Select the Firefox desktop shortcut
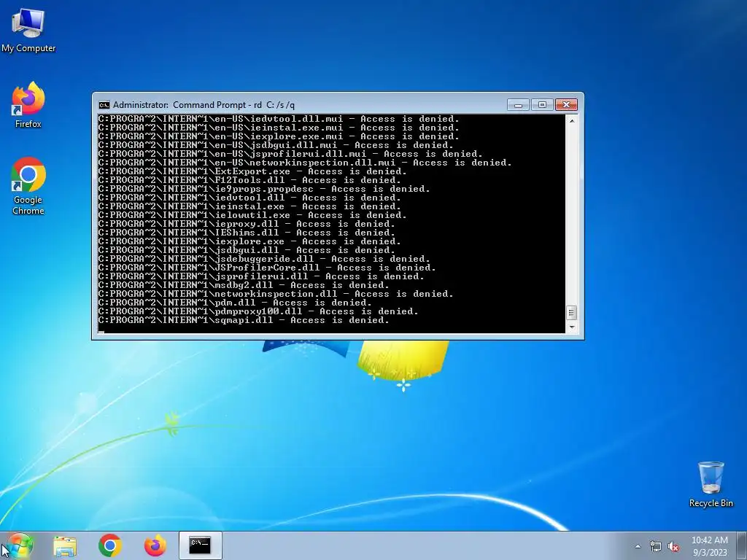The image size is (747, 560). (x=28, y=105)
